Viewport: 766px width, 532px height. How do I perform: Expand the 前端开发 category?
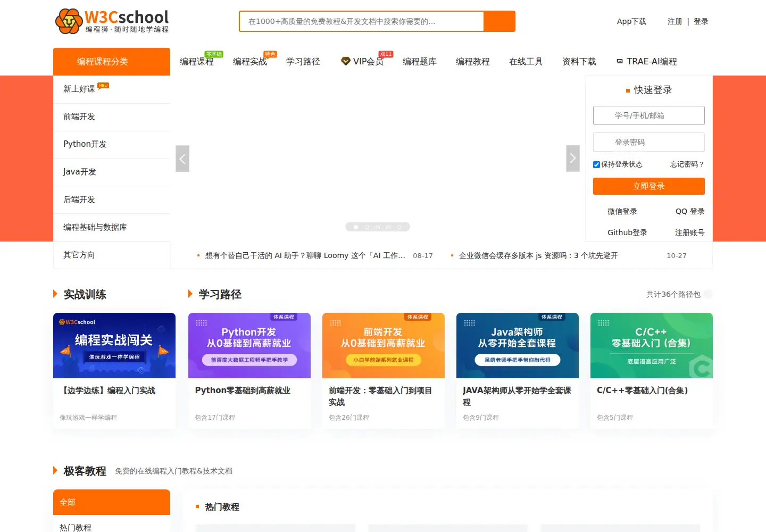(112, 117)
